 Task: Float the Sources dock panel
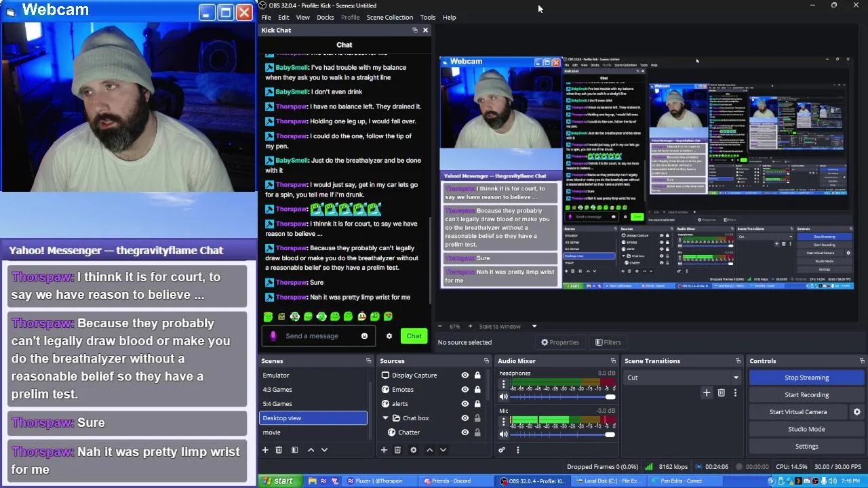486,361
